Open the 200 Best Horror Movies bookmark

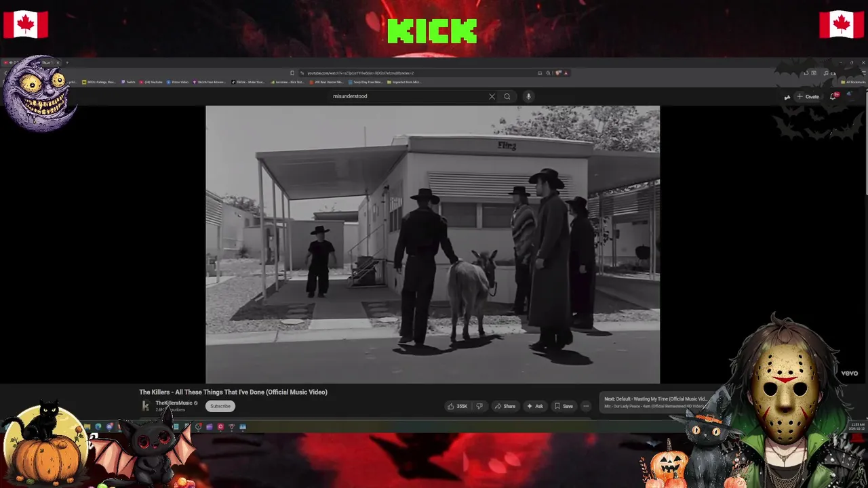[x=327, y=82]
